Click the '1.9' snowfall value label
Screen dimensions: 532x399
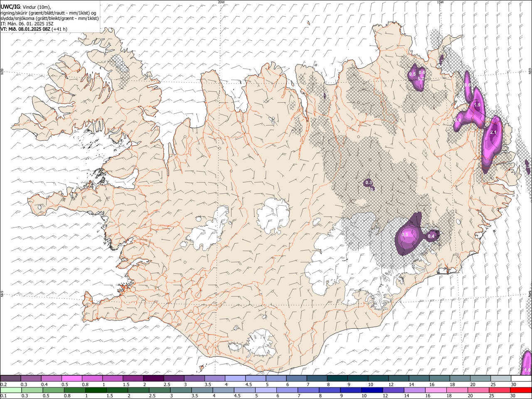coord(477,105)
